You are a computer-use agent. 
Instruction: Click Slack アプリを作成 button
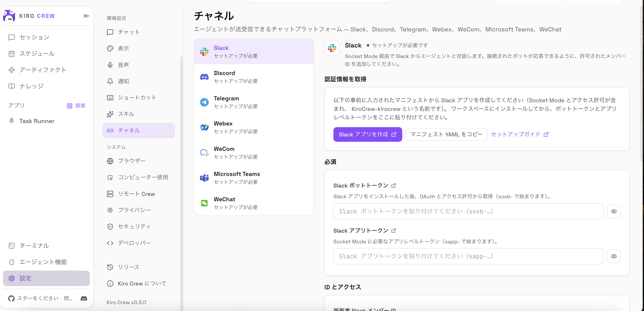tap(368, 134)
